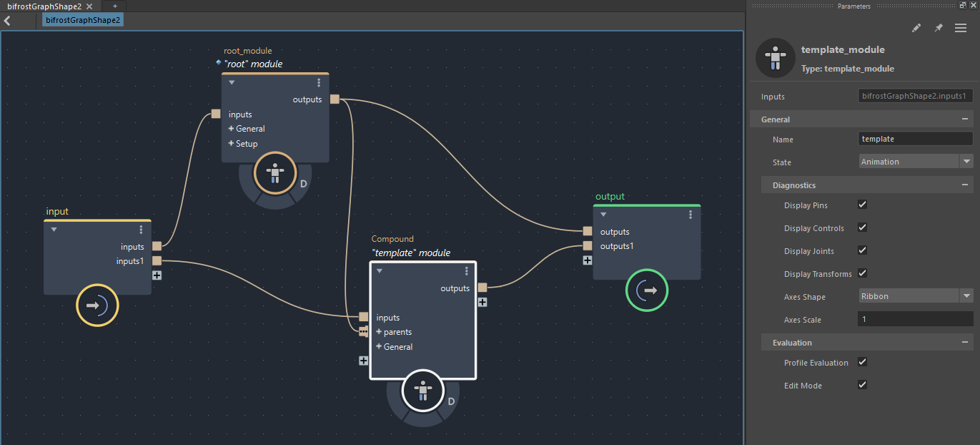Image resolution: width=980 pixels, height=445 pixels.
Task: Toggle the Display Joints checkbox
Action: pos(862,250)
